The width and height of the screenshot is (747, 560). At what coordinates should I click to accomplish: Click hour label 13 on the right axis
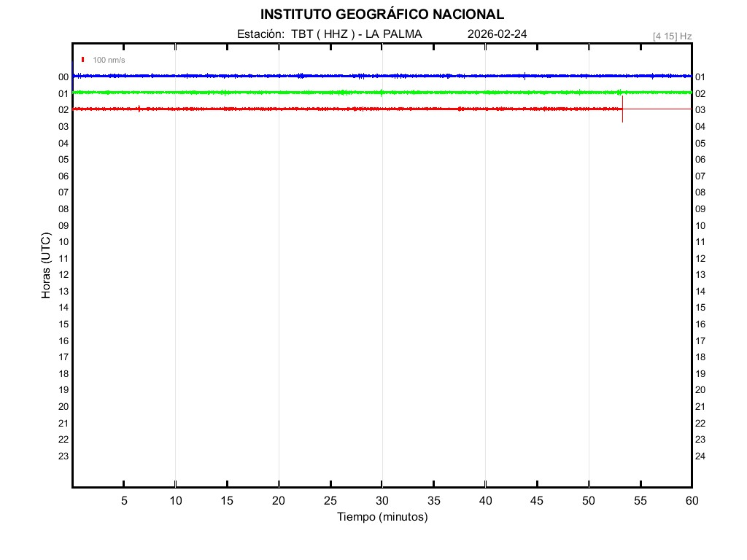tap(700, 275)
